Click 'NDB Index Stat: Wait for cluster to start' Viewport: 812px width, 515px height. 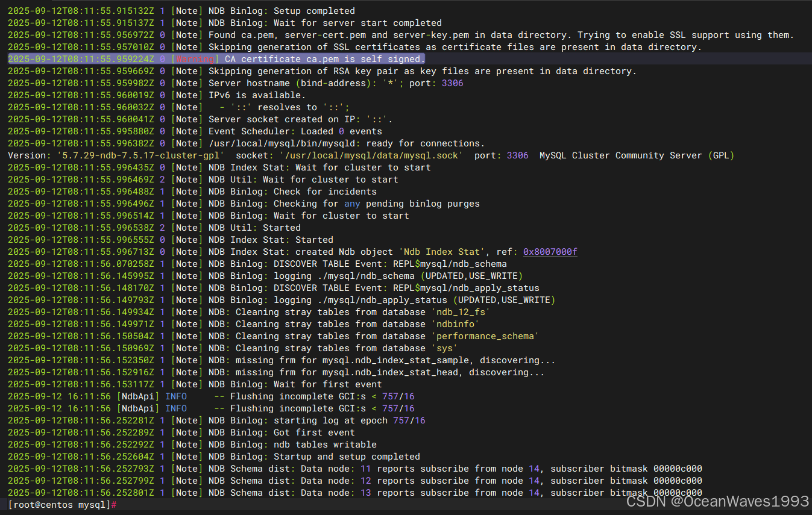click(x=319, y=167)
